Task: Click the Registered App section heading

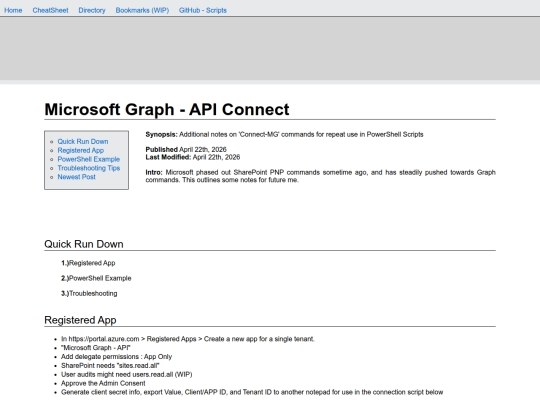Action: (x=80, y=320)
